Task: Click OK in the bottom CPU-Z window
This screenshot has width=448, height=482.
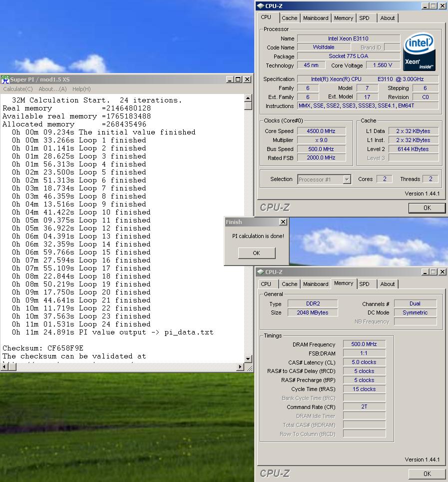Action: [427, 473]
